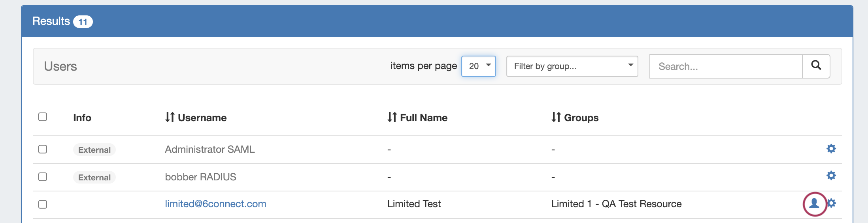This screenshot has height=223, width=868.
Task: Sort by Groups using arrows icon
Action: click(x=556, y=117)
